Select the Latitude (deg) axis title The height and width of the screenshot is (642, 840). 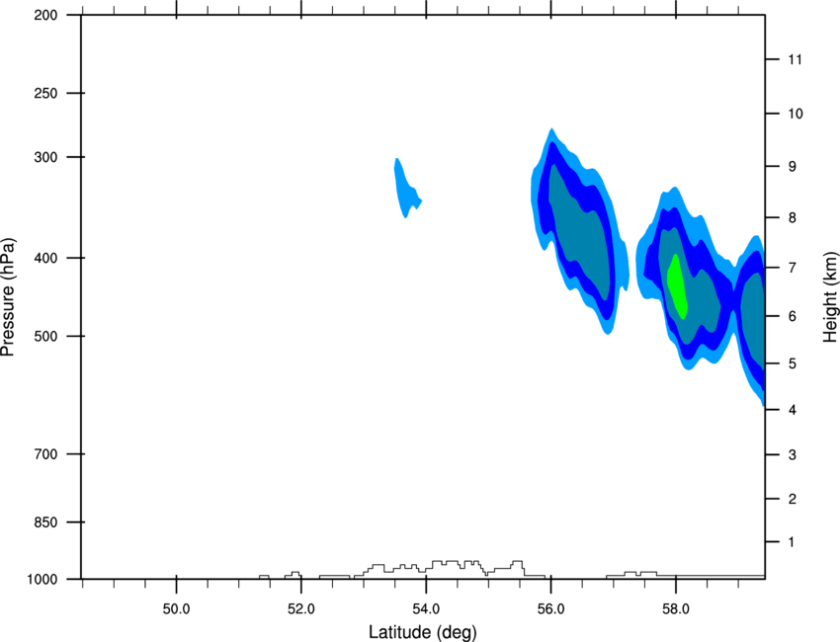[423, 632]
